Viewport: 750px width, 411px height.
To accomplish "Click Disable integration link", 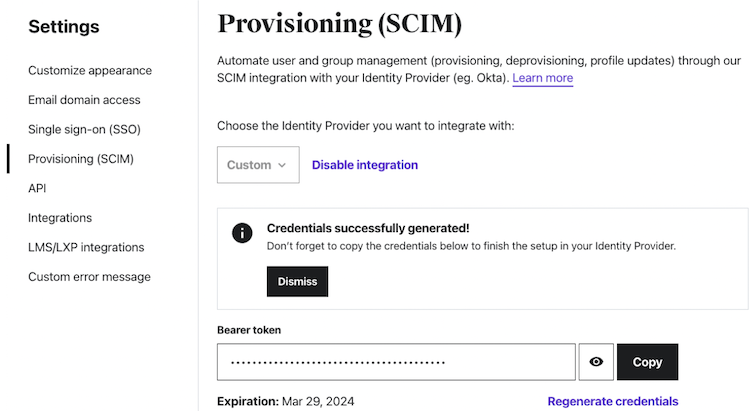I will pyautogui.click(x=365, y=165).
